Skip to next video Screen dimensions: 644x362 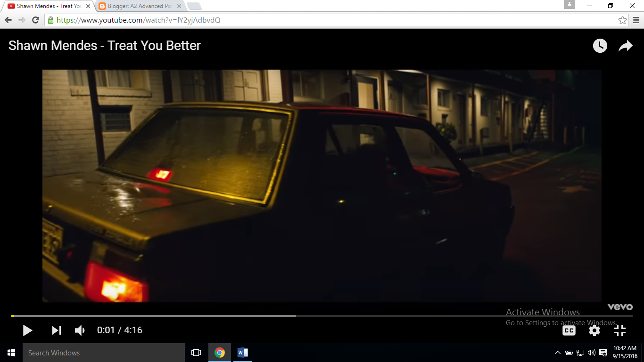tap(57, 330)
